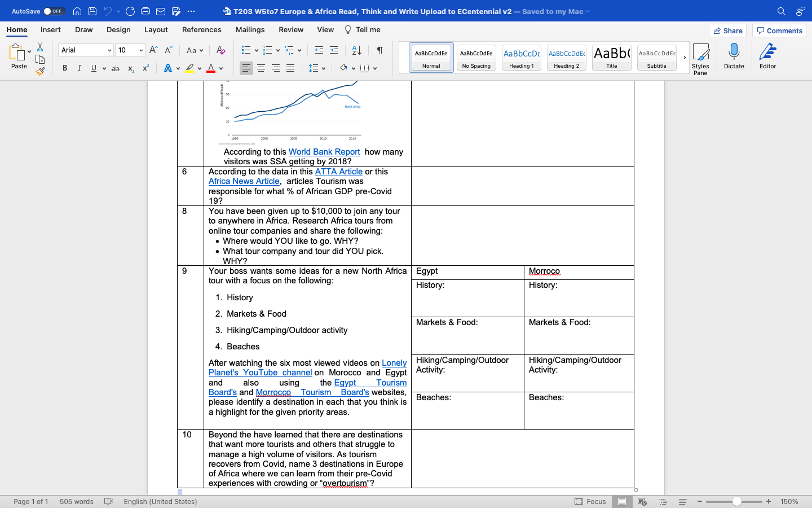
Task: Open the Styles Pane
Action: pos(700,59)
